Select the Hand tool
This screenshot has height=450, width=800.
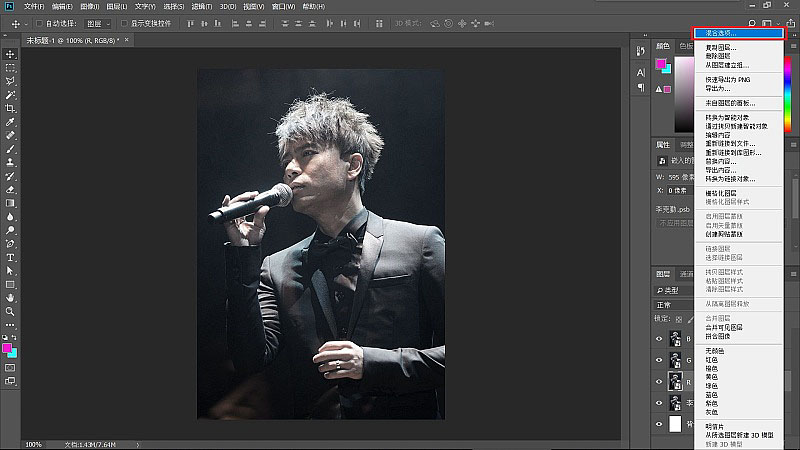[10, 297]
